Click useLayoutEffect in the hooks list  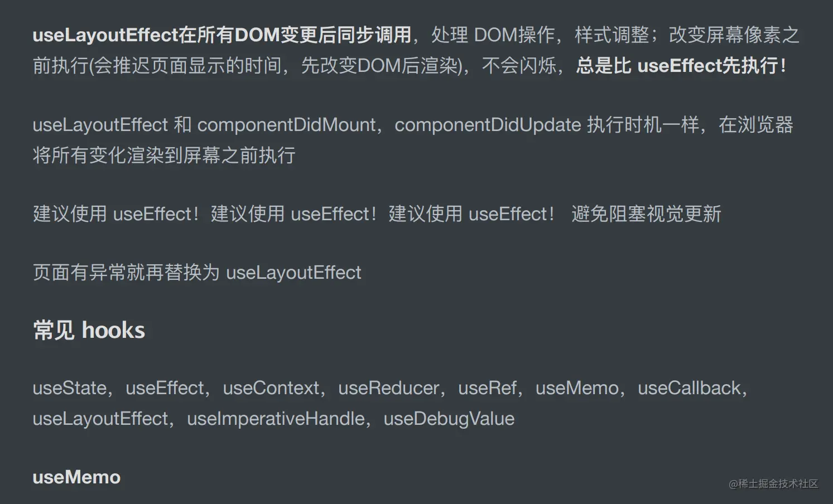click(x=100, y=419)
